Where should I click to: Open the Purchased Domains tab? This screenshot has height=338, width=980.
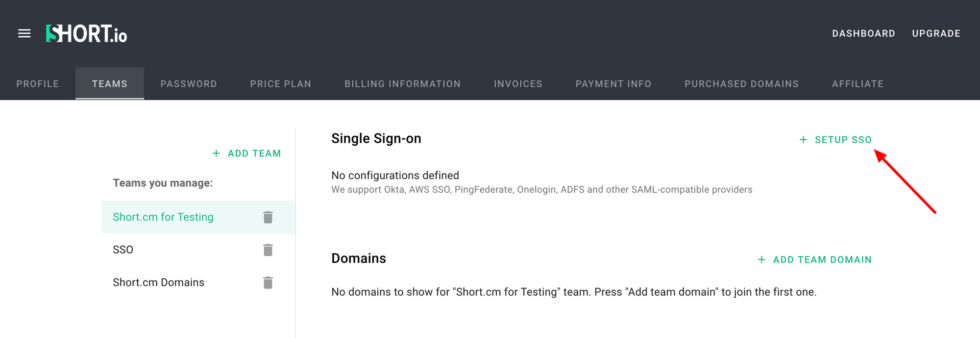tap(741, 84)
